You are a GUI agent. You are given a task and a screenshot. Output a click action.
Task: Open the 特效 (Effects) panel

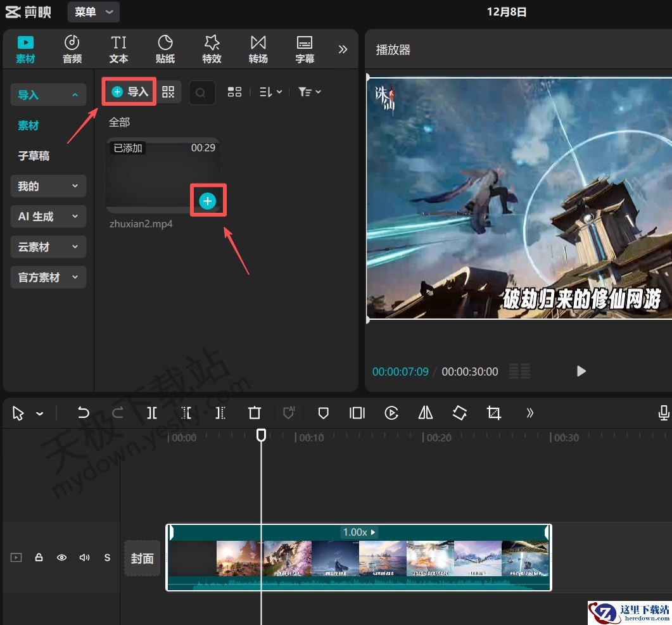pos(212,49)
